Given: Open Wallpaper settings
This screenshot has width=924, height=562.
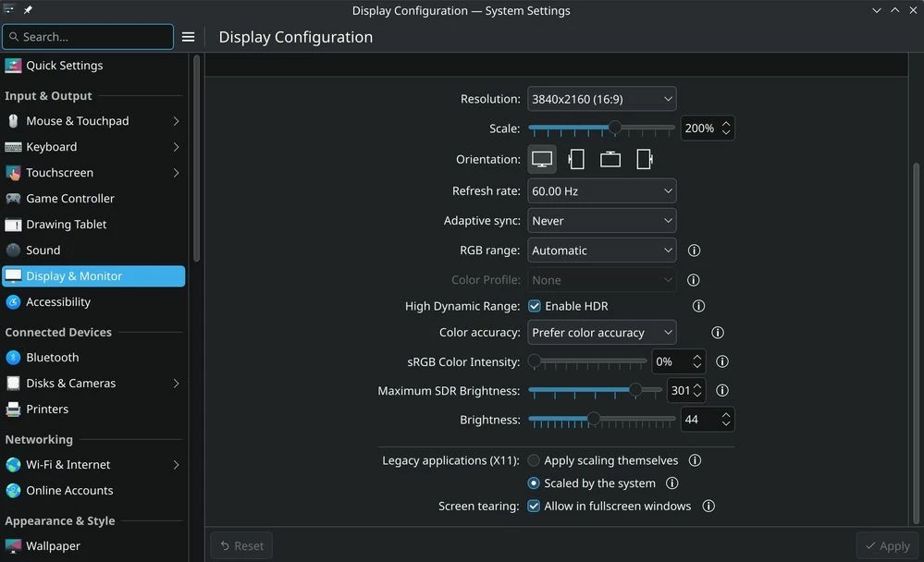Looking at the screenshot, I should pos(93,546).
